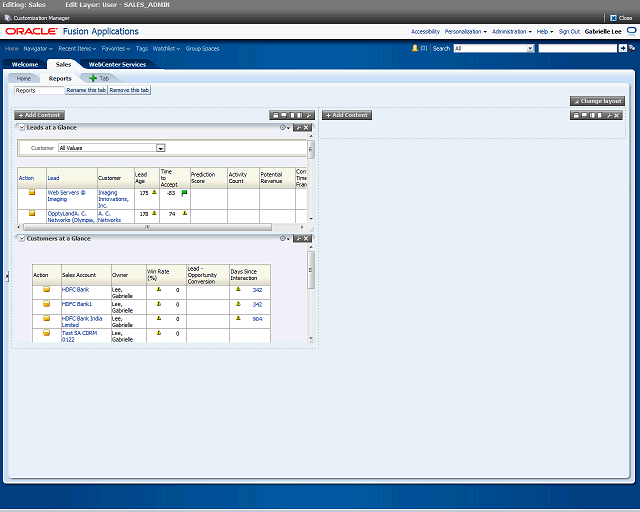Click Tags in the navigation bar
640x512 pixels.
[x=142, y=49]
